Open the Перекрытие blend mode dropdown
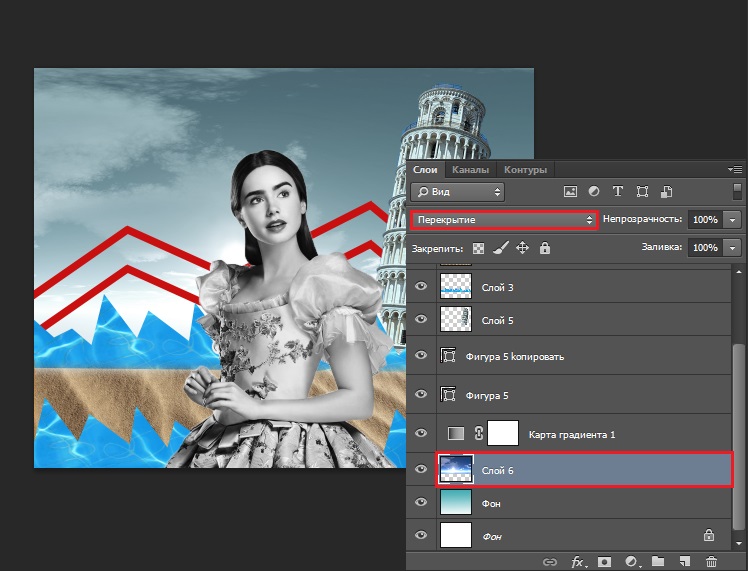This screenshot has height=571, width=748. (504, 219)
